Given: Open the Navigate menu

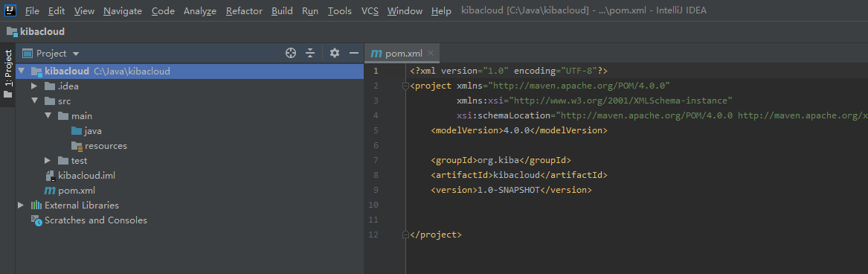Looking at the screenshot, I should click(122, 10).
